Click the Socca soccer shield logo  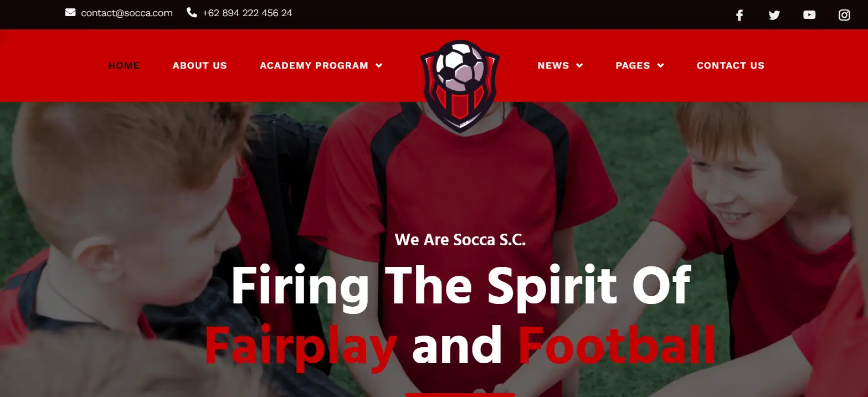[x=460, y=86]
